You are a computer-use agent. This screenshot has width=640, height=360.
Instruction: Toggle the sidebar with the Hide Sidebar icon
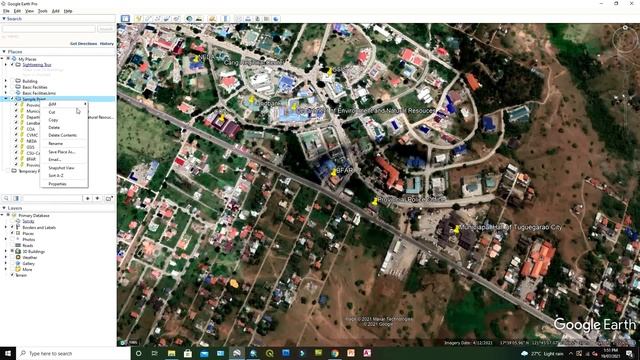pos(125,19)
